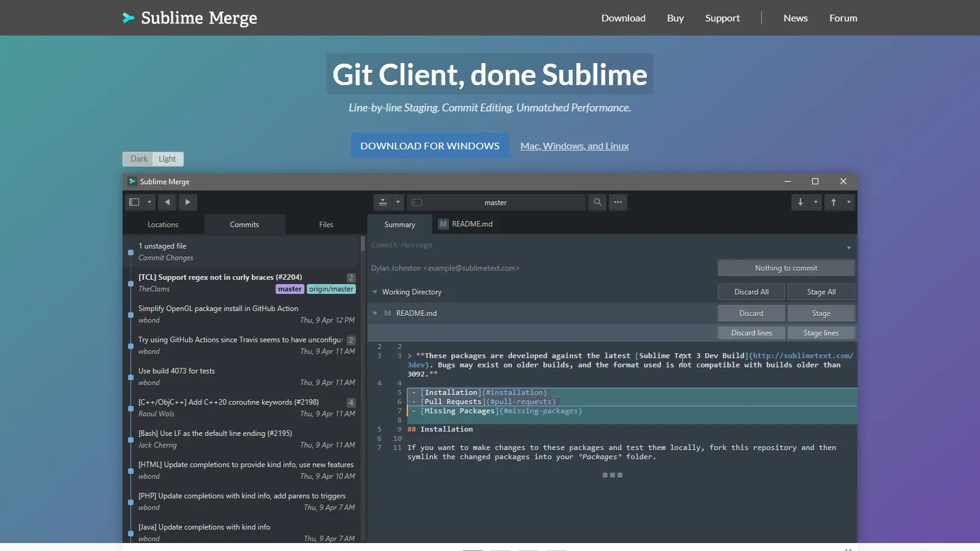Navigate back with the left arrow icon
Viewport: 980px width, 551px height.
[167, 202]
